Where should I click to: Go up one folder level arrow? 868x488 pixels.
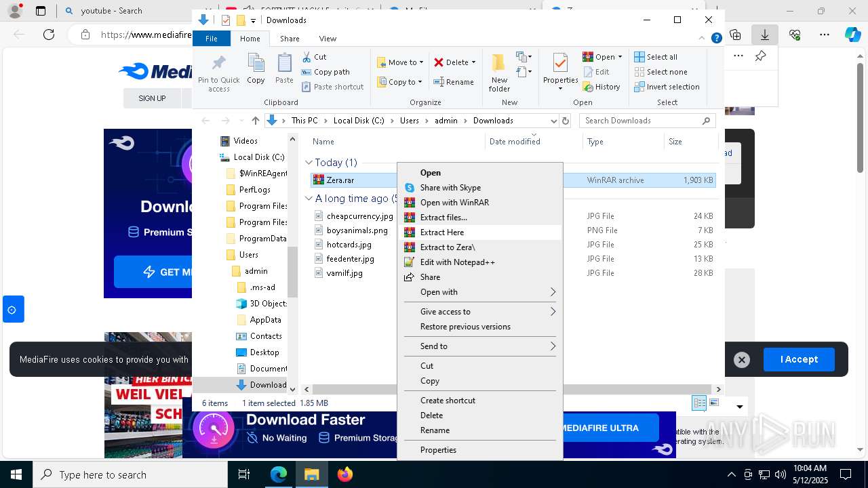tap(255, 121)
